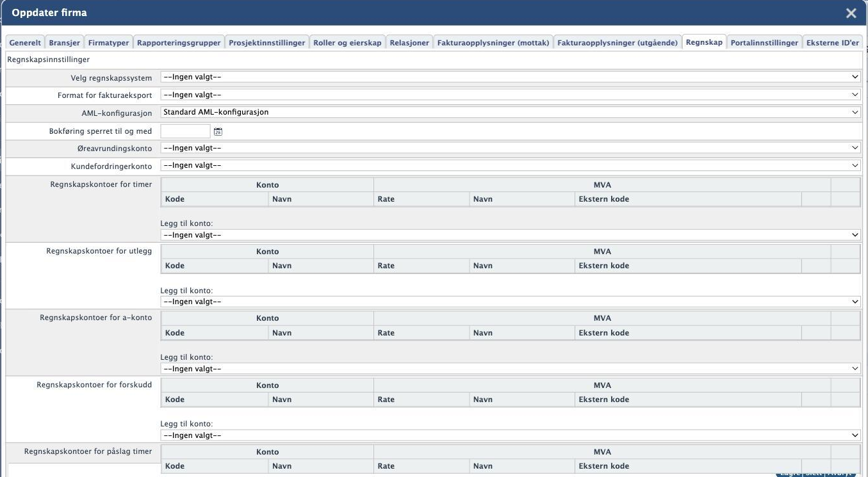The image size is (868, 477).
Task: Click the Regnskapskontoer for utlegg label
Action: pyautogui.click(x=99, y=251)
